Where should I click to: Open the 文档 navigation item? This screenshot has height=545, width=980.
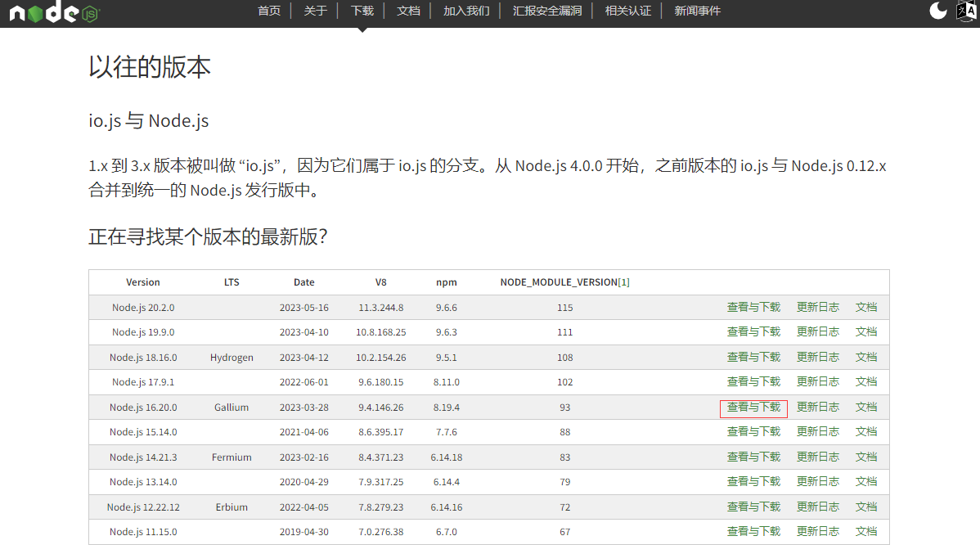coord(408,11)
